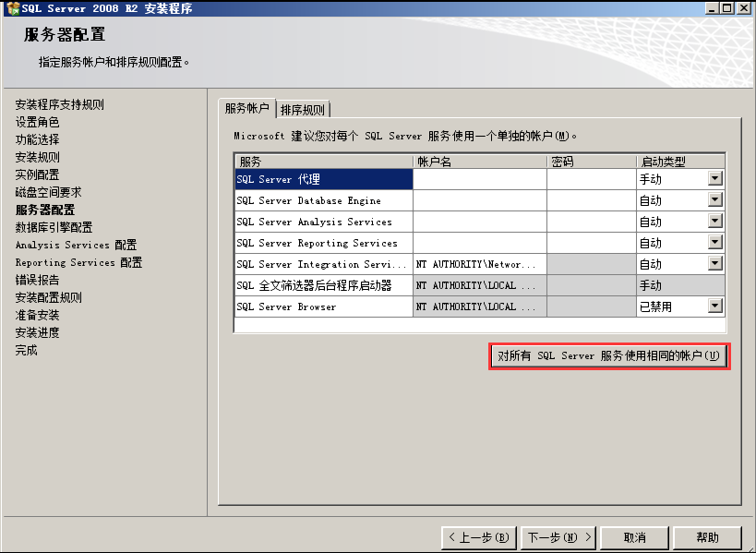
Task: Click 安装程序支持规则 step in sidebar
Action: coord(59,104)
